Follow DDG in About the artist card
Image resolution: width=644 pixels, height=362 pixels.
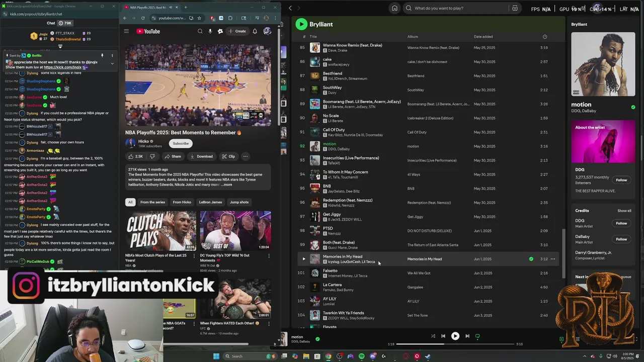coord(621,180)
